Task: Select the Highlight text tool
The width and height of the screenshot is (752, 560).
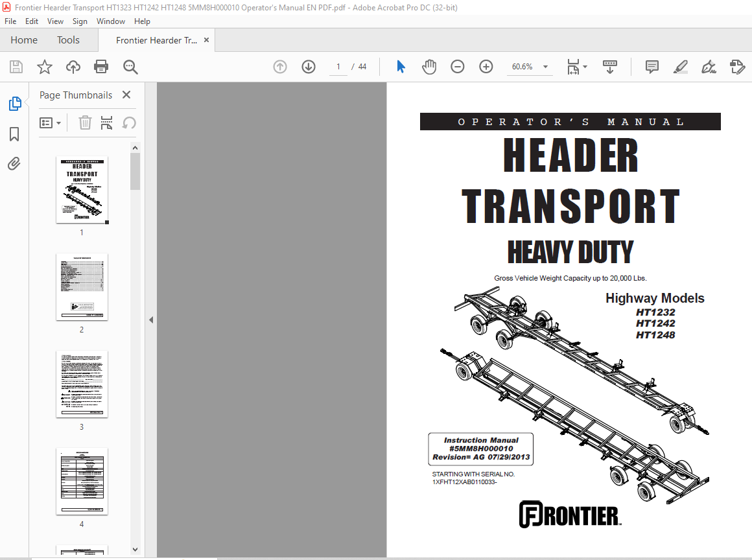Action: [680, 67]
